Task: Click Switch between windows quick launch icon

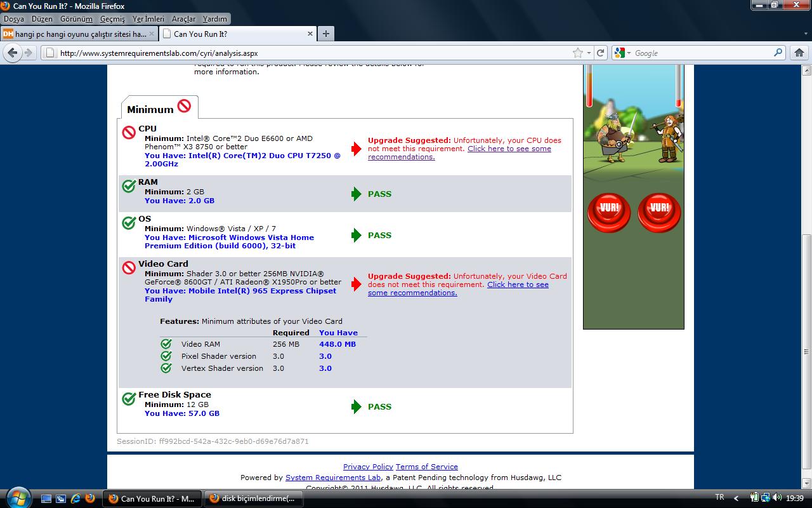Action: click(x=62, y=498)
